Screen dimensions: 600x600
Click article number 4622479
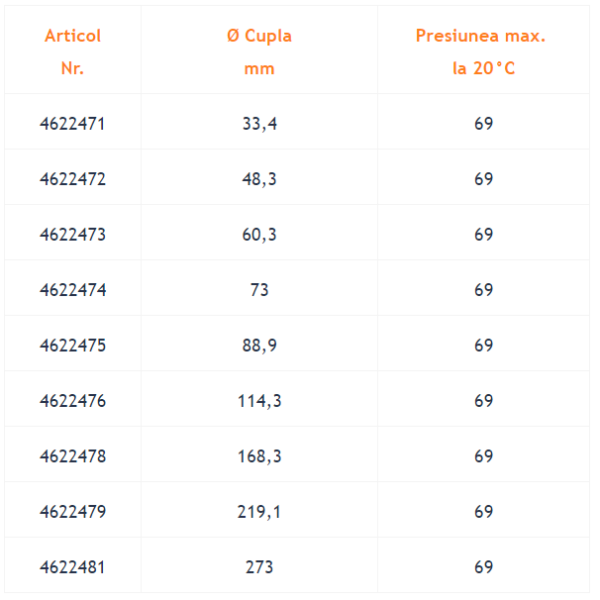[73, 512]
